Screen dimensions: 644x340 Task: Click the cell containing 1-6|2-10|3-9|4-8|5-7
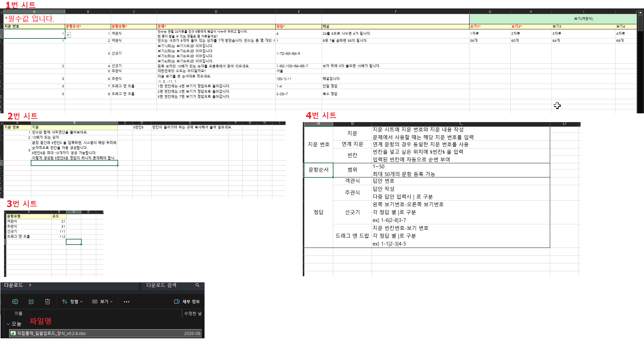point(299,66)
